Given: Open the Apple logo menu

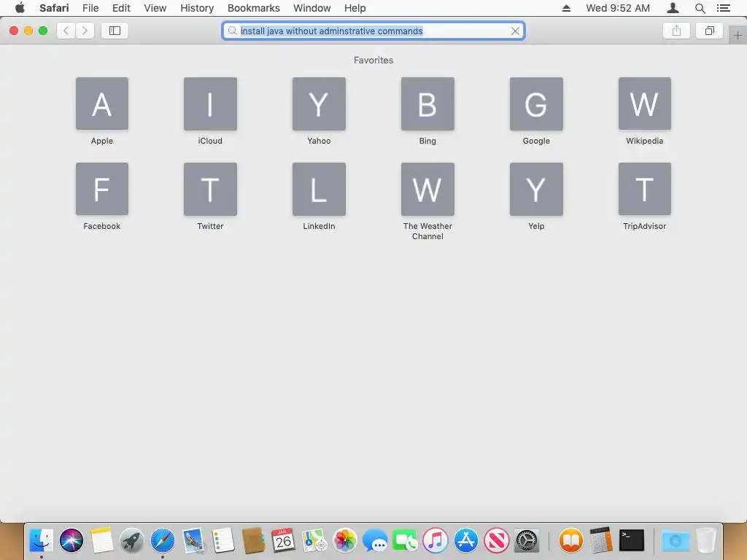Looking at the screenshot, I should (x=20, y=7).
